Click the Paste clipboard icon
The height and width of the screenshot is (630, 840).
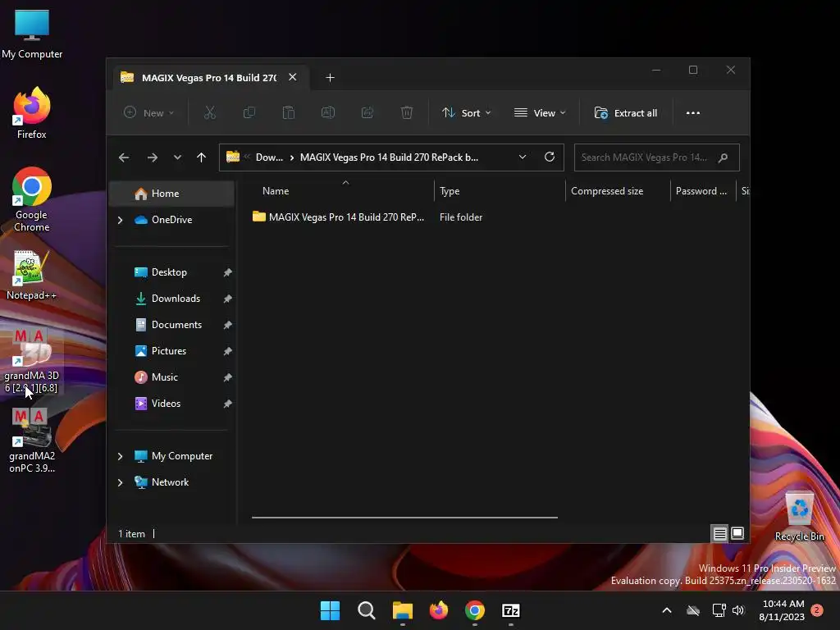tap(288, 113)
